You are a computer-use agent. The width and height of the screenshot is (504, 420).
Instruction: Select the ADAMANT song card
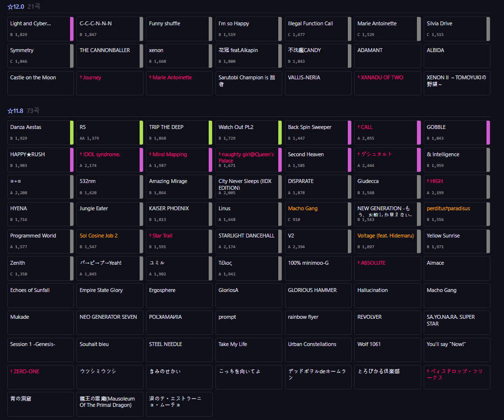coord(388,56)
